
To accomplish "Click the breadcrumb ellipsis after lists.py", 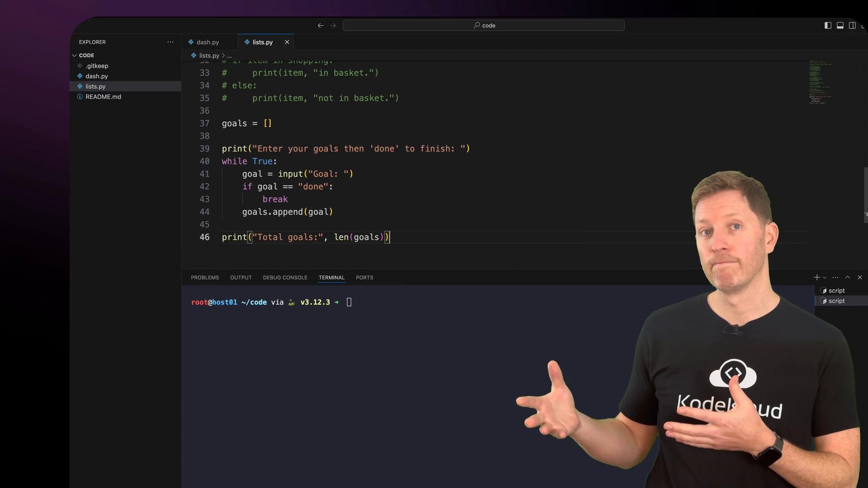I will [229, 56].
